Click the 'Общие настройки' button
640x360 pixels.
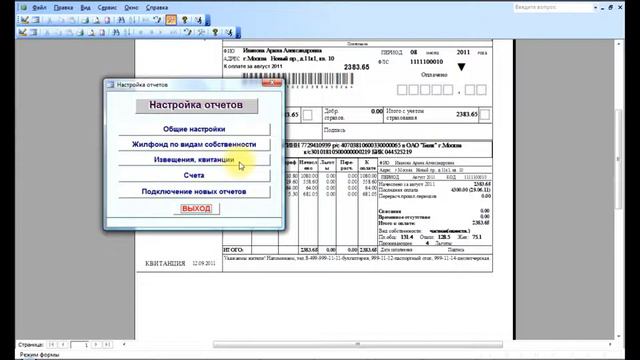tap(194, 129)
